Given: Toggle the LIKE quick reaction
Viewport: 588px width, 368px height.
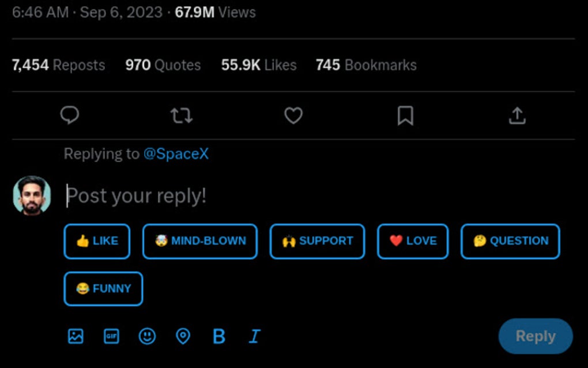Looking at the screenshot, I should click(x=96, y=241).
